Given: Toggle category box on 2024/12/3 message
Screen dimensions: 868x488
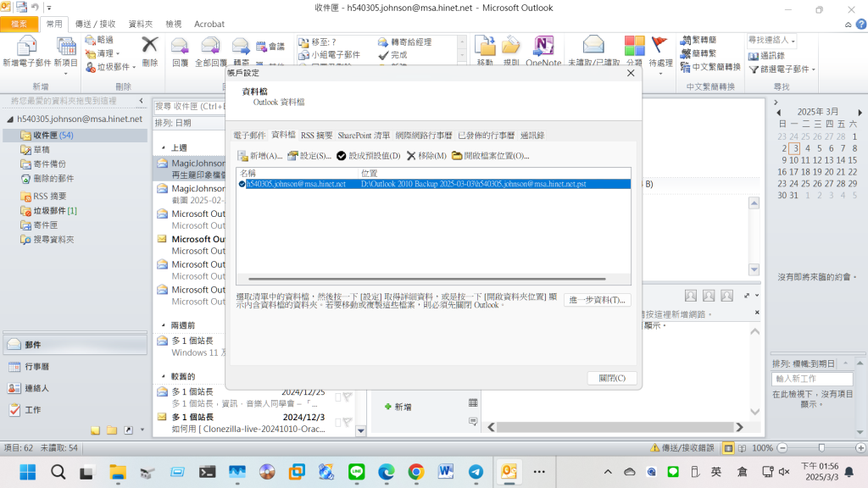Looking at the screenshot, I should click(x=338, y=422).
